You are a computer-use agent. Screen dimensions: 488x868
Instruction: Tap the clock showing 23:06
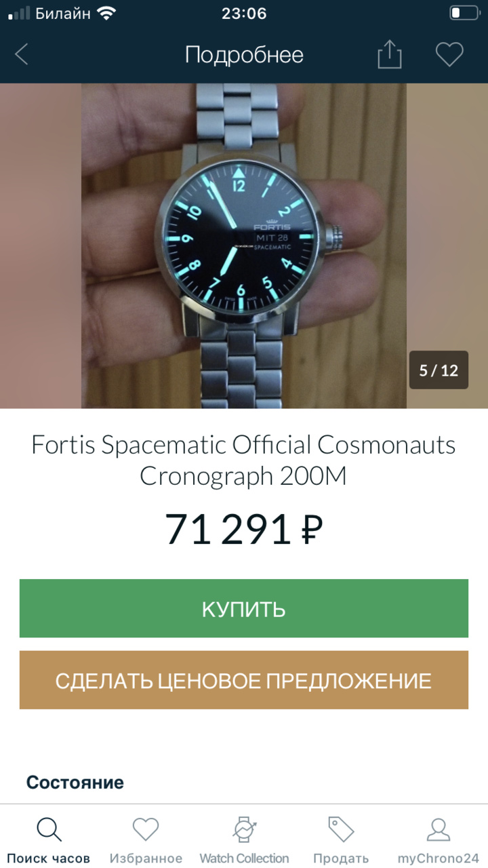coord(244,13)
